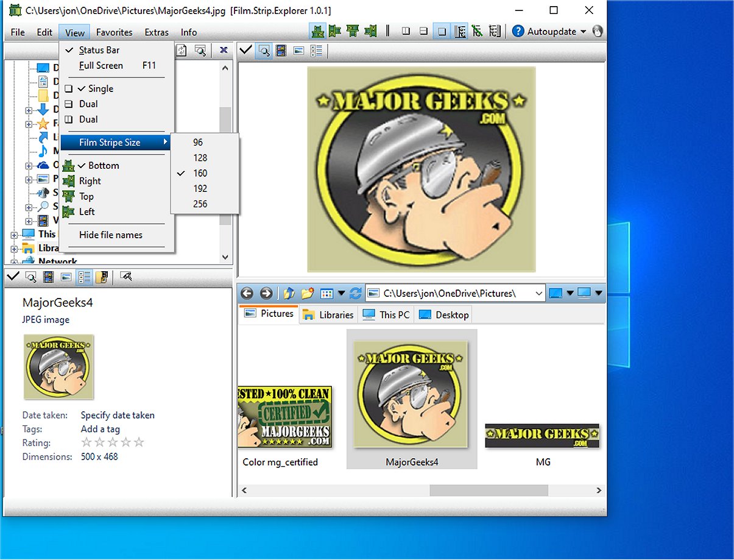734x560 pixels.
Task: Click 'Specify date taken' link
Action: (x=118, y=415)
